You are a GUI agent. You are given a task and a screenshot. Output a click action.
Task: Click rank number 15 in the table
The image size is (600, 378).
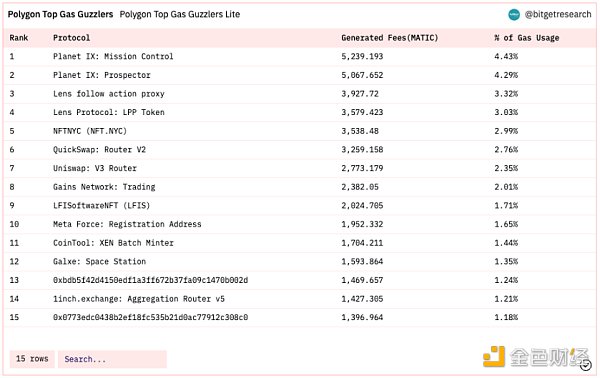pyautogui.click(x=14, y=318)
